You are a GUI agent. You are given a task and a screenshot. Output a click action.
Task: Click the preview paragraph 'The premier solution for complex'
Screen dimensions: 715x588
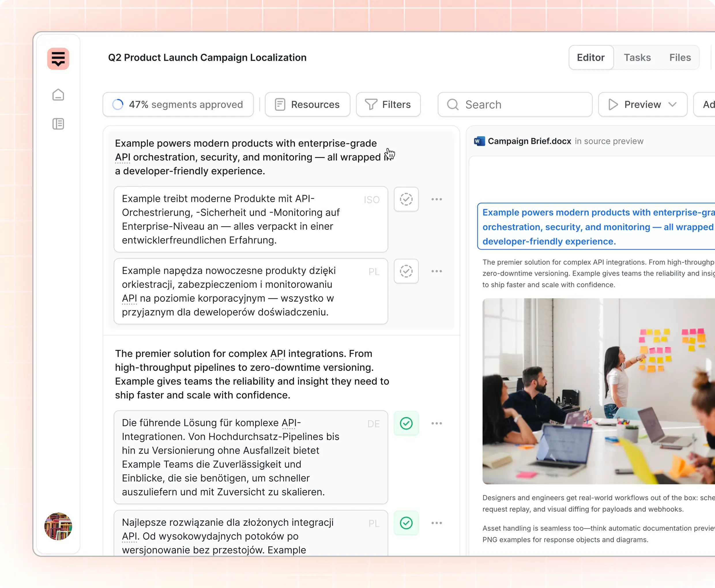(x=599, y=273)
